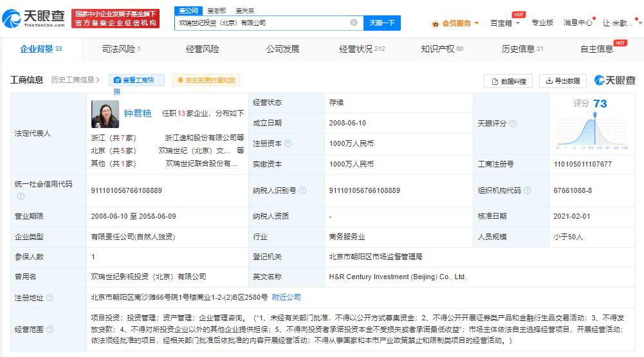The height and width of the screenshot is (357, 644).
Task: Select the 经营状态 value 存续
Action: click(336, 102)
